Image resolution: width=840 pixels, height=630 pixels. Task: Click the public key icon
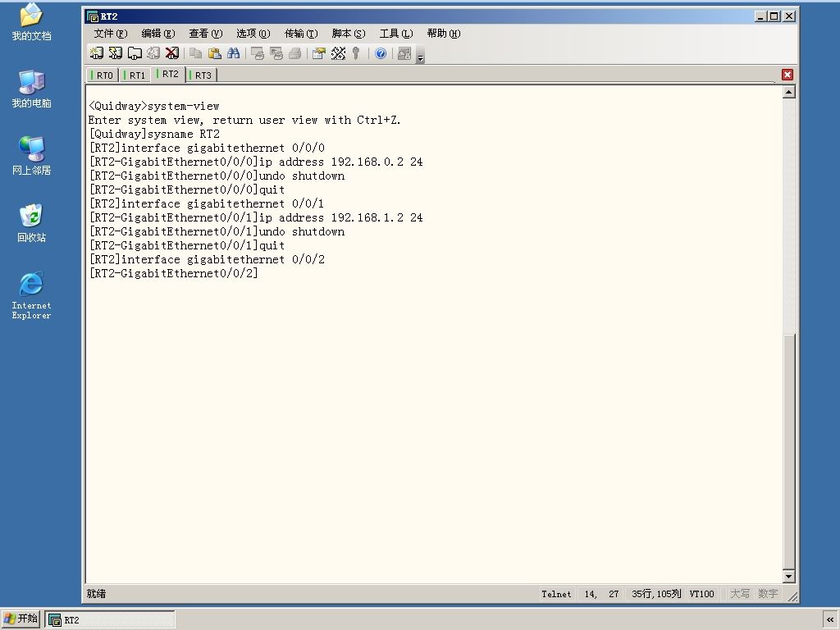point(356,53)
